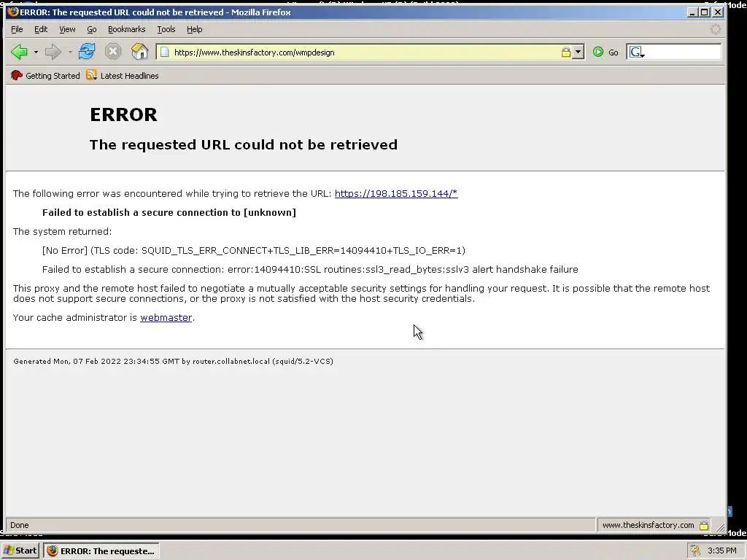
Task: Click the status bar padlock icon
Action: (x=704, y=525)
